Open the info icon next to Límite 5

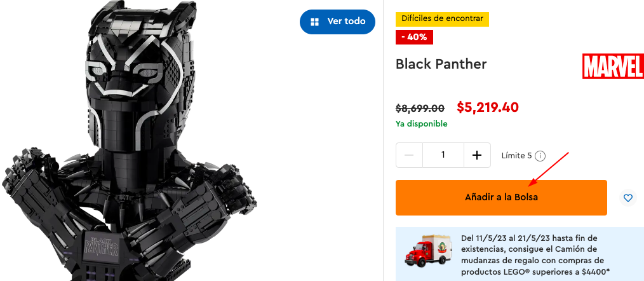coord(540,156)
